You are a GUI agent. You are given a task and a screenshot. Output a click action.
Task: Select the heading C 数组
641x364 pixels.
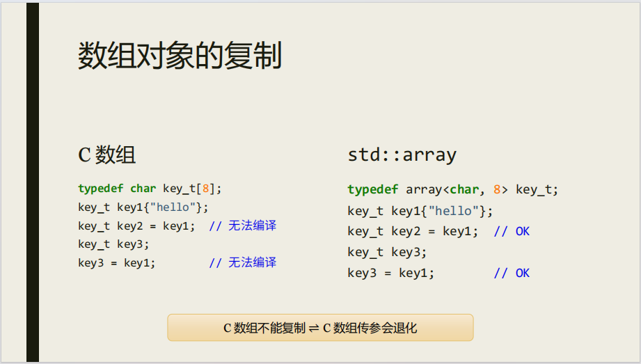pyautogui.click(x=106, y=155)
